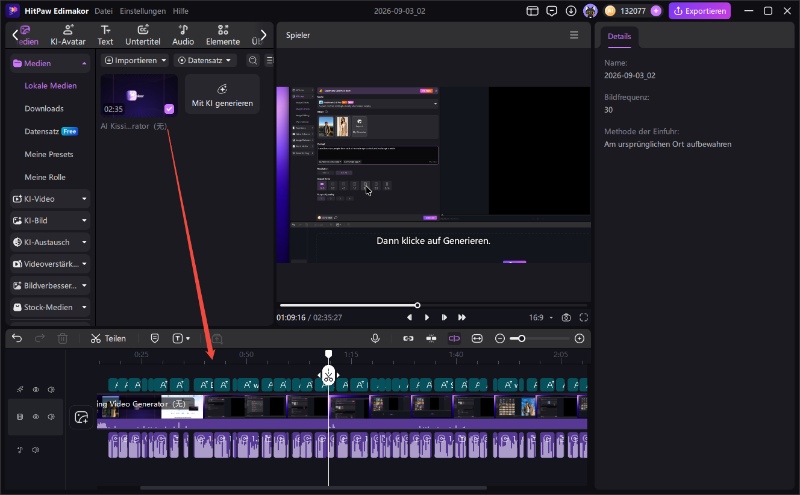Expand the KI-Bild section
Screen dimensions: 800x495
[x=49, y=220]
